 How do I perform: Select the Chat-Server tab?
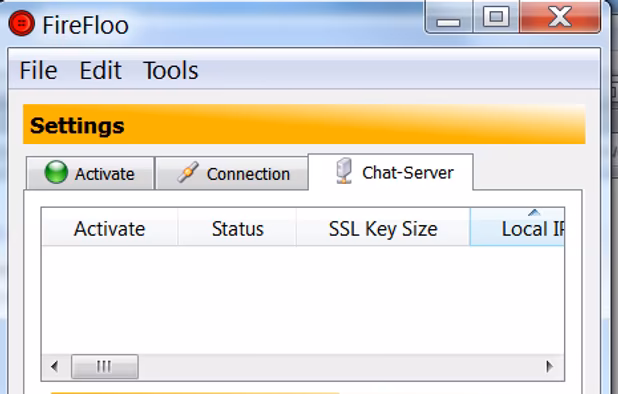(391, 172)
